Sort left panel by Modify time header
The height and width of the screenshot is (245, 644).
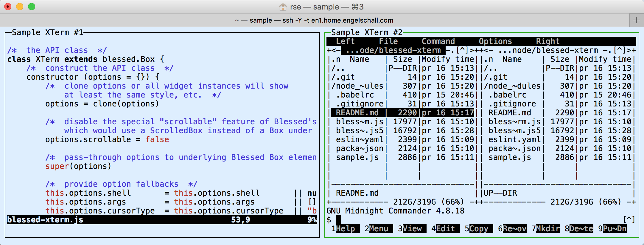(x=448, y=59)
